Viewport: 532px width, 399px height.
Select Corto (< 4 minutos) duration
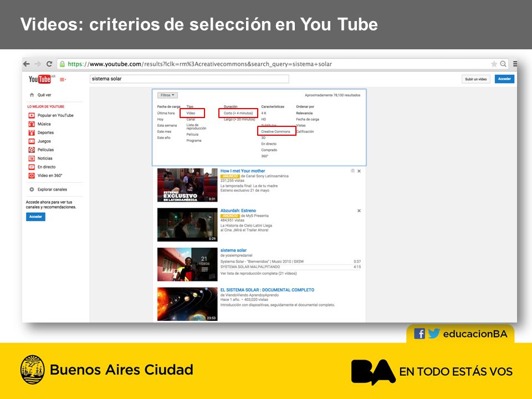tap(238, 113)
